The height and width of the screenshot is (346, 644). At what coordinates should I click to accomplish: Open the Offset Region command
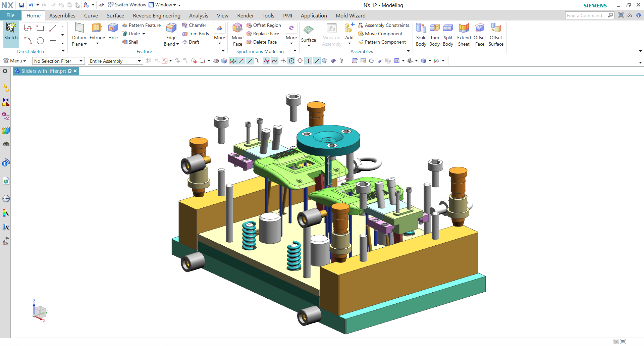264,25
